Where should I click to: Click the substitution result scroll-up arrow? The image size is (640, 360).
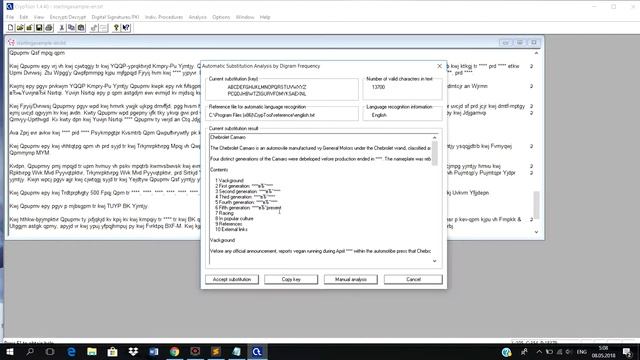[435, 138]
